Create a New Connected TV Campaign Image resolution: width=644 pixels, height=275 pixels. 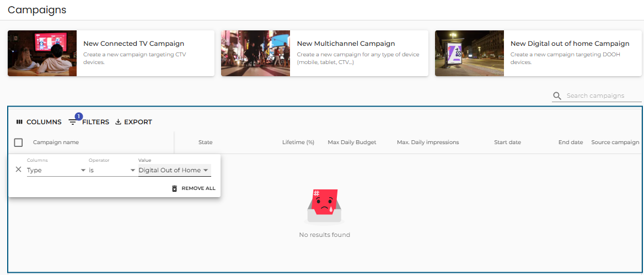coord(133,44)
